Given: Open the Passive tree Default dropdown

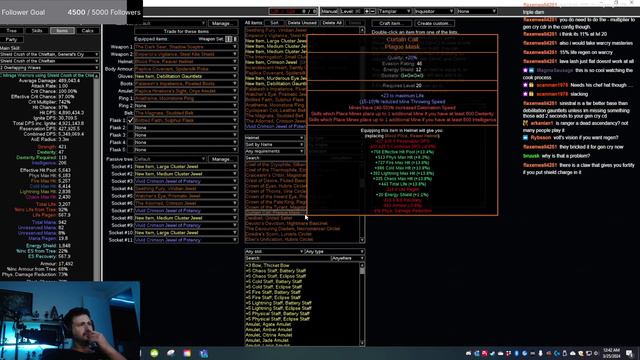Looking at the screenshot, I should coord(170,159).
